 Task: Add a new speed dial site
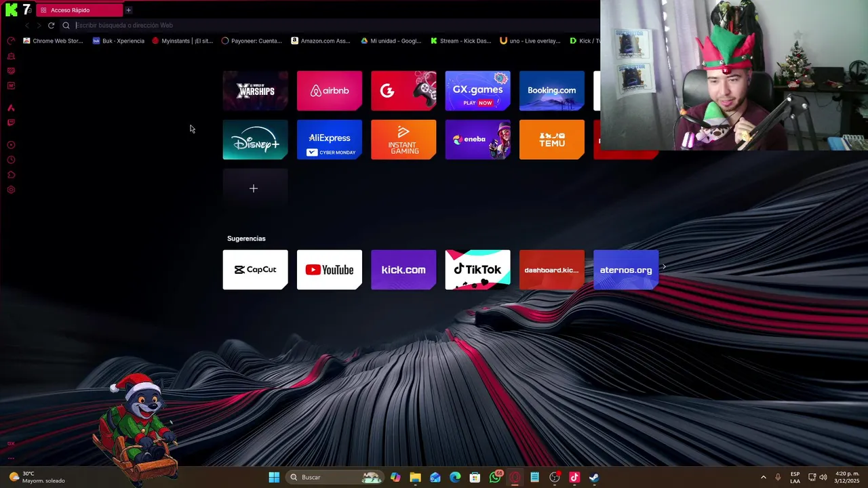pyautogui.click(x=256, y=188)
